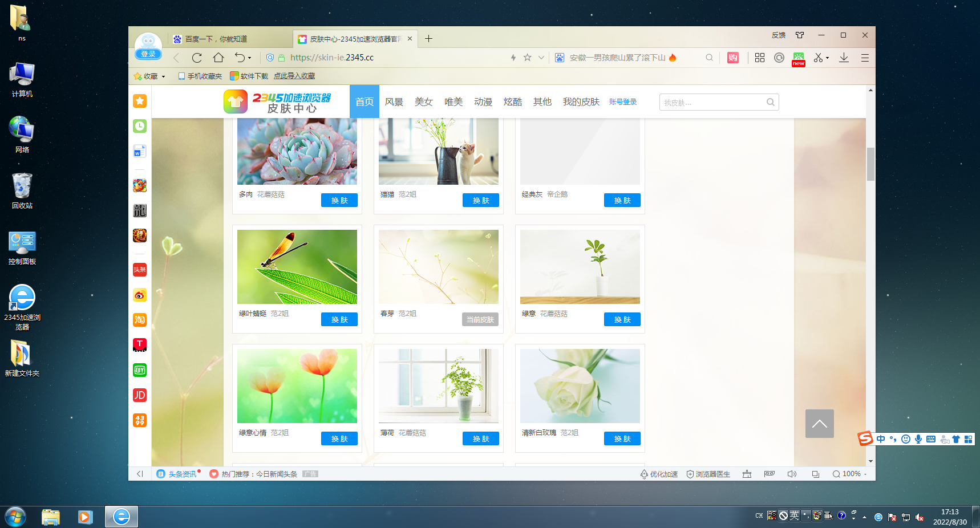Open favorites star in left sidebar
The image size is (980, 528).
click(x=140, y=101)
